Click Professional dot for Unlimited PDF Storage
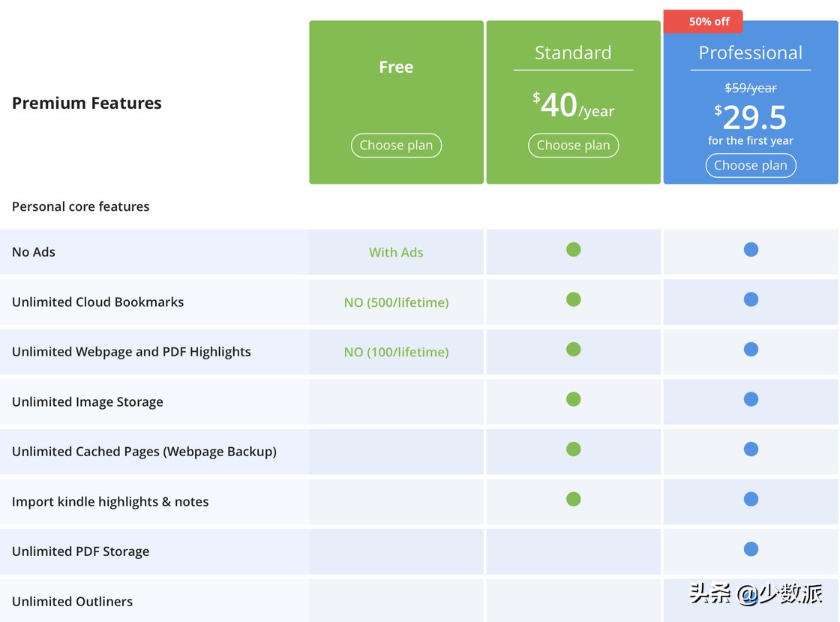The width and height of the screenshot is (840, 622). pos(751,549)
